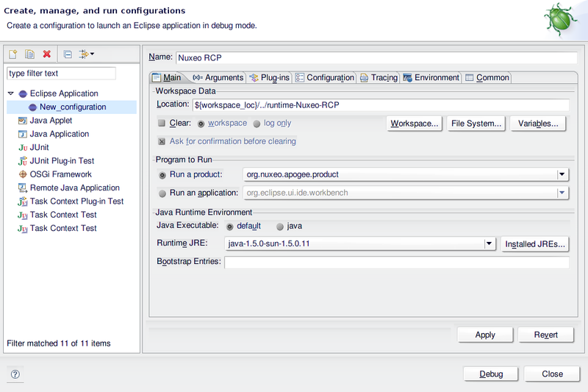Click the Installed JREs button

pos(536,244)
